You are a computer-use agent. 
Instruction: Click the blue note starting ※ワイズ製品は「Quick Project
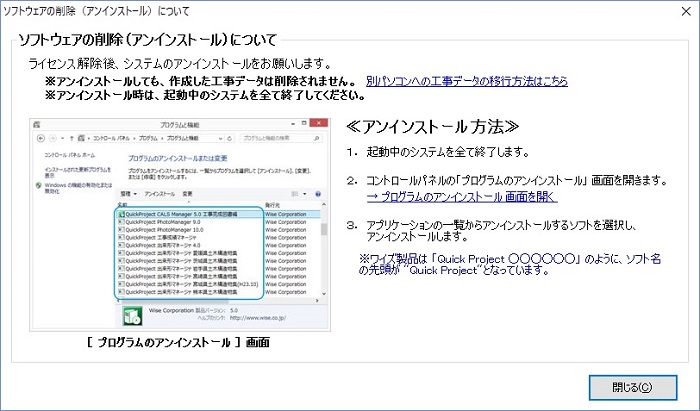coord(510,264)
